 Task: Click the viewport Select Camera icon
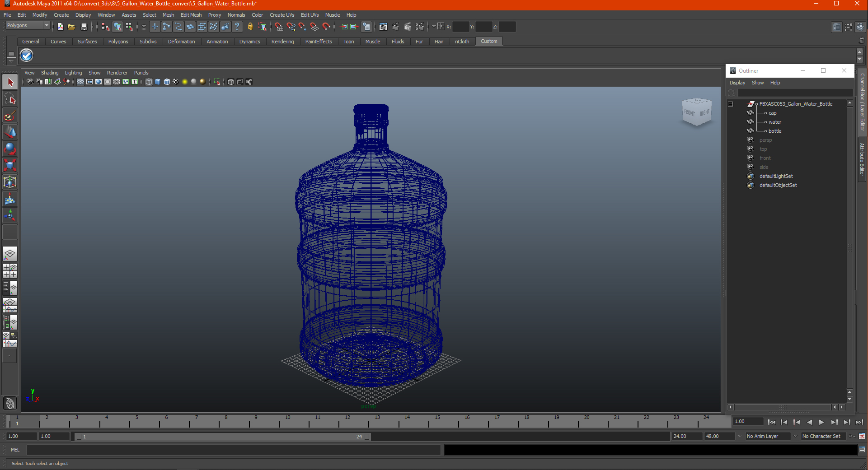pyautogui.click(x=30, y=82)
